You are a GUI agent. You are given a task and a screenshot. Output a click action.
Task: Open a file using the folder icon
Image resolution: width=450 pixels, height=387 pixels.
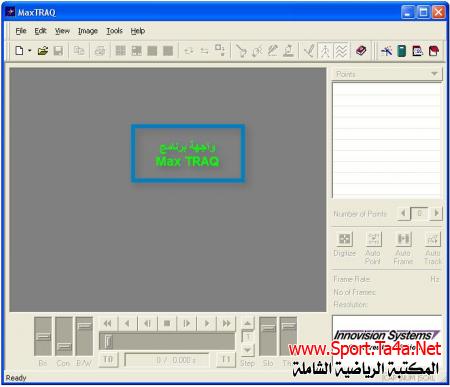[x=43, y=51]
